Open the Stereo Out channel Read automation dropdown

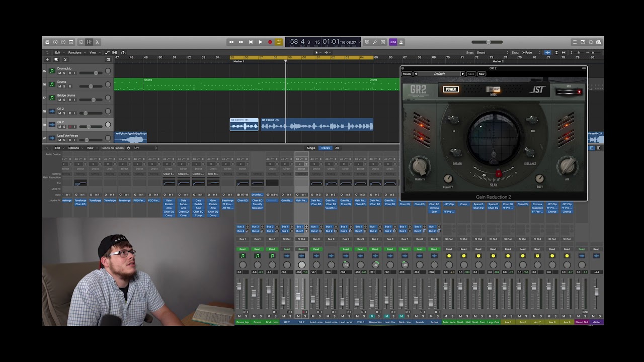[x=581, y=249]
